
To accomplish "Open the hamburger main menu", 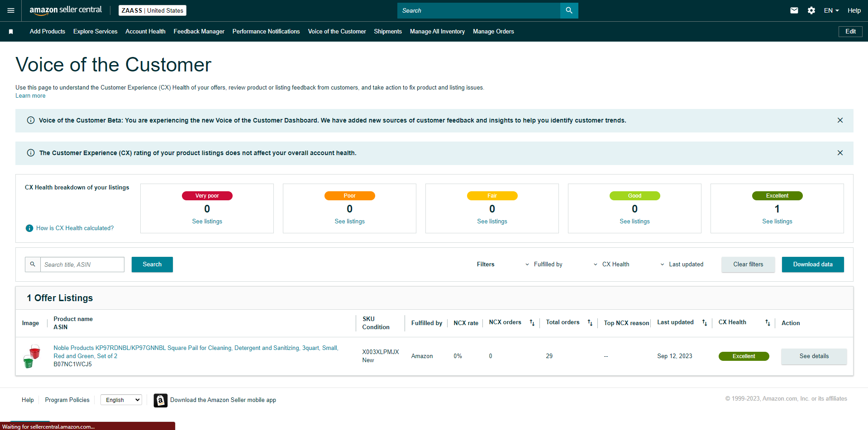I will point(11,10).
